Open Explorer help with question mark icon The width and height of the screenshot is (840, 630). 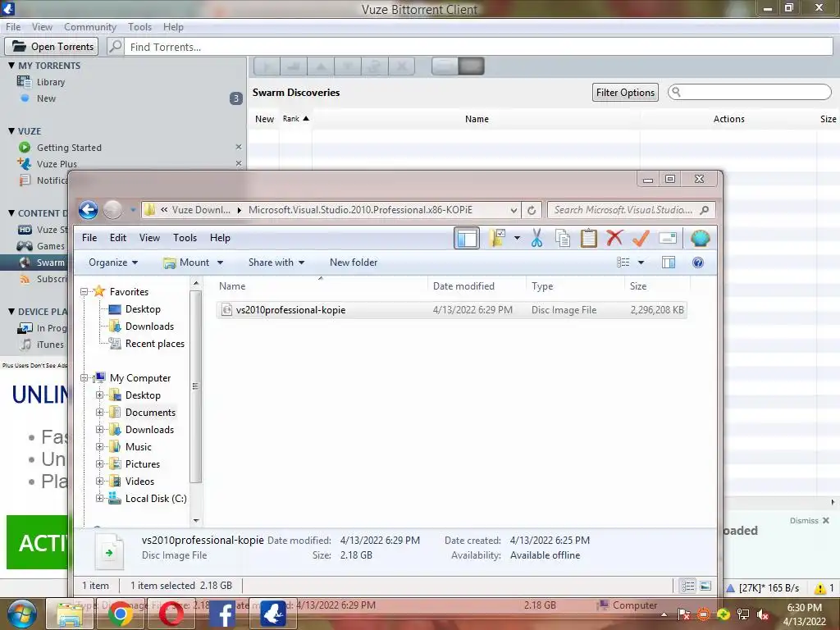697,262
